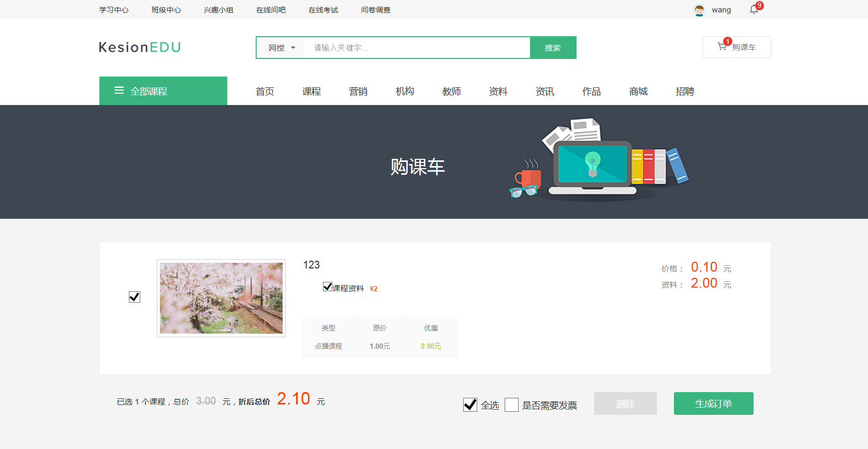Expand the 全部课程 category menu
868x449 pixels.
click(163, 91)
